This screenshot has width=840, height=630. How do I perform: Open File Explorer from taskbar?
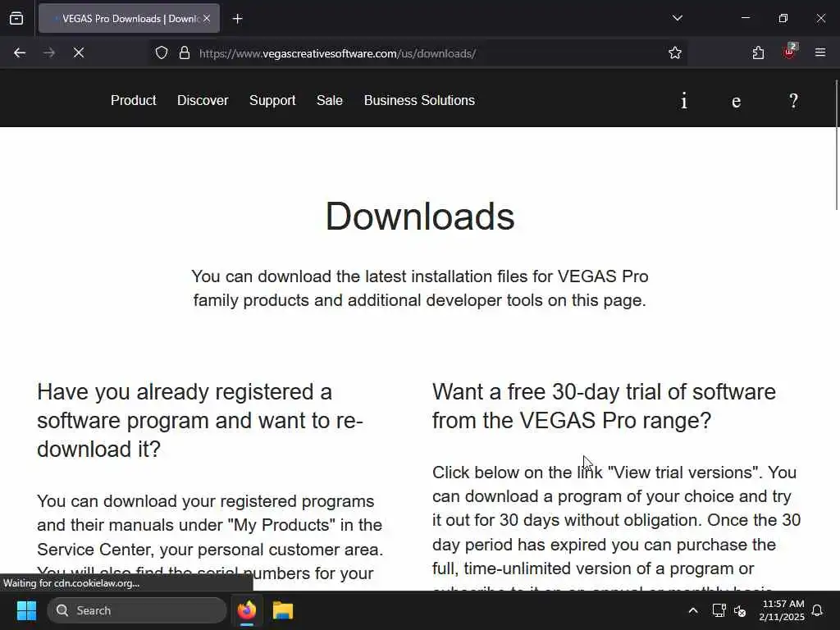(283, 610)
